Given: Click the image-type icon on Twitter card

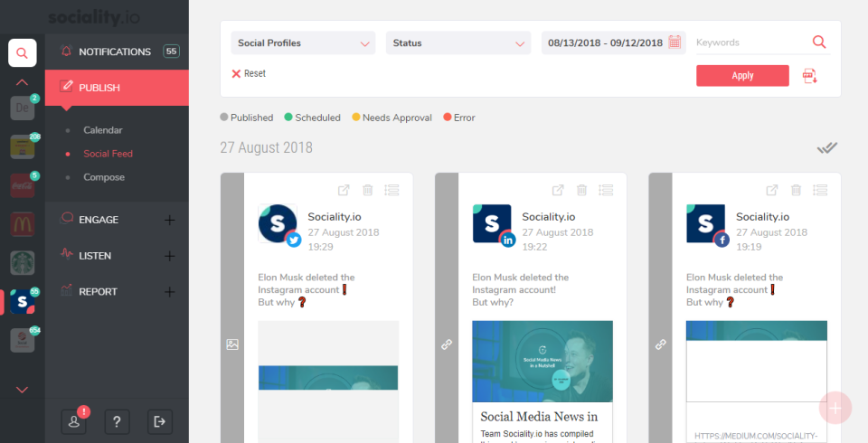Looking at the screenshot, I should tap(232, 344).
